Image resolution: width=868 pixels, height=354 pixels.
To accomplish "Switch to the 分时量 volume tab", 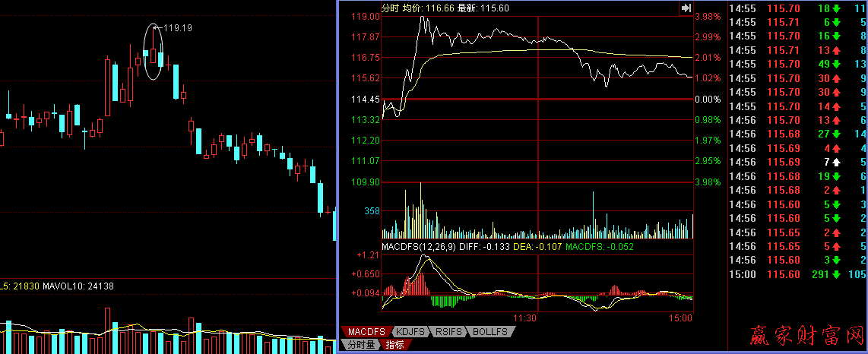I will [362, 345].
